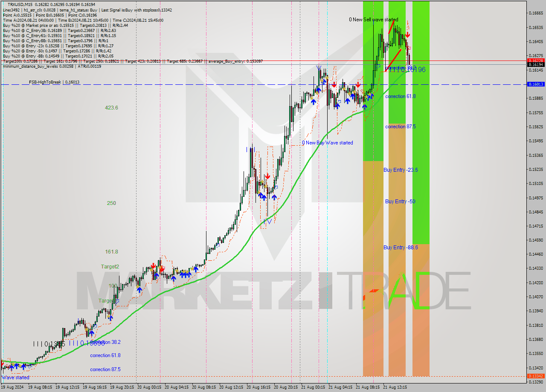This screenshot has height=392, width=546.
Task: Click the '19 Aug 20:15' time label
Action: 122,387
